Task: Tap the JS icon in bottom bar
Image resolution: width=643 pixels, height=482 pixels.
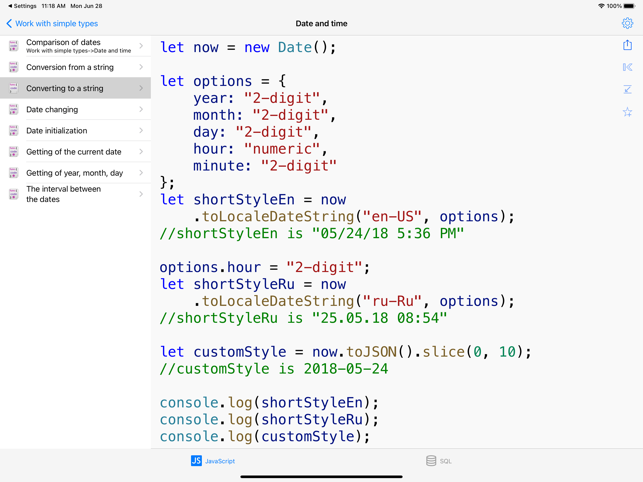Action: click(x=196, y=461)
